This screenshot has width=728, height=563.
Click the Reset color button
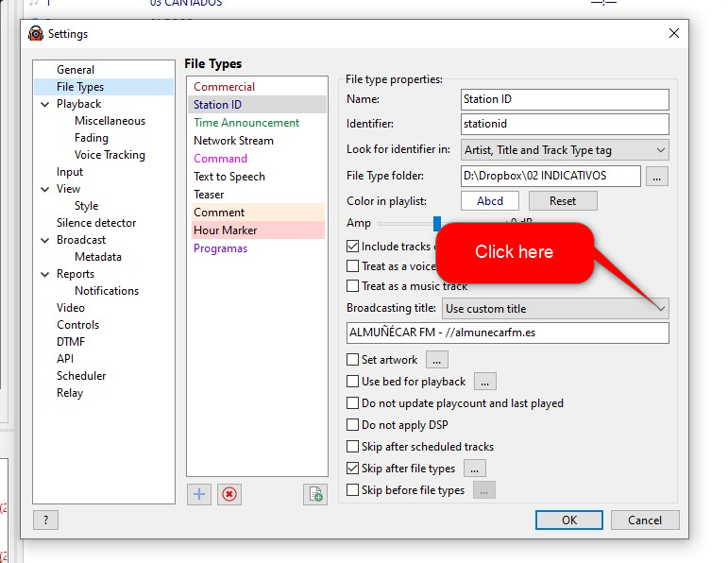point(563,201)
